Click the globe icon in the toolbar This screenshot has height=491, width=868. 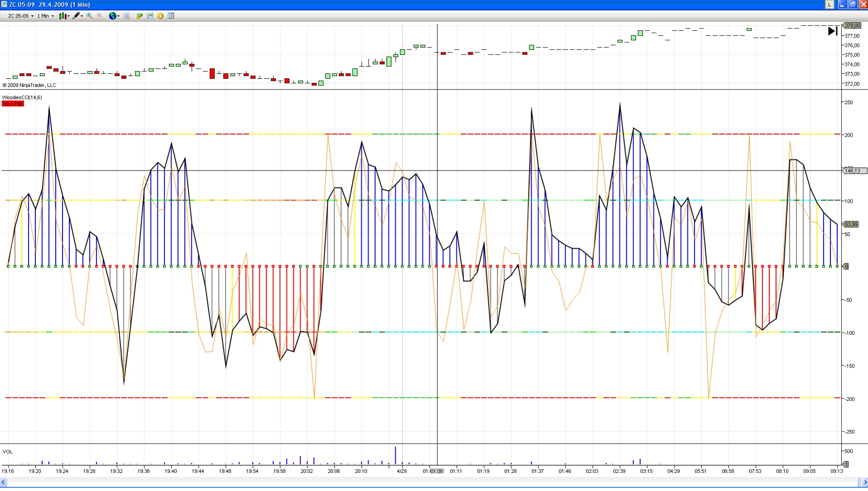pyautogui.click(x=112, y=16)
